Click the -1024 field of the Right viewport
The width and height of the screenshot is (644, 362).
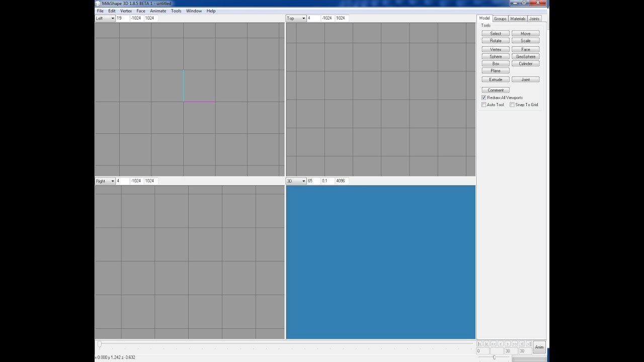click(x=136, y=181)
